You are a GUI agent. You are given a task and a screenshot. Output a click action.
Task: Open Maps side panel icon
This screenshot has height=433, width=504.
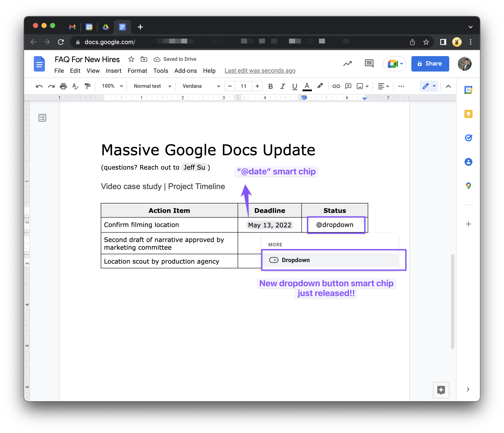[468, 186]
